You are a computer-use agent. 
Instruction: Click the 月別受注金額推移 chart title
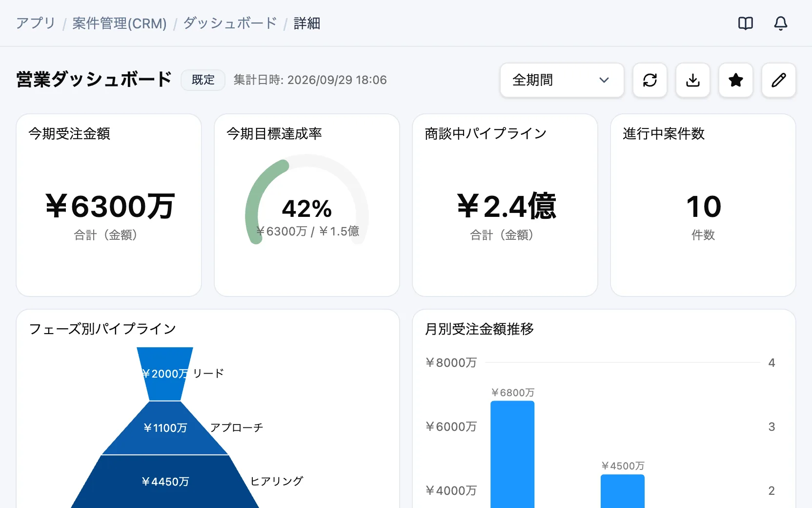479,329
